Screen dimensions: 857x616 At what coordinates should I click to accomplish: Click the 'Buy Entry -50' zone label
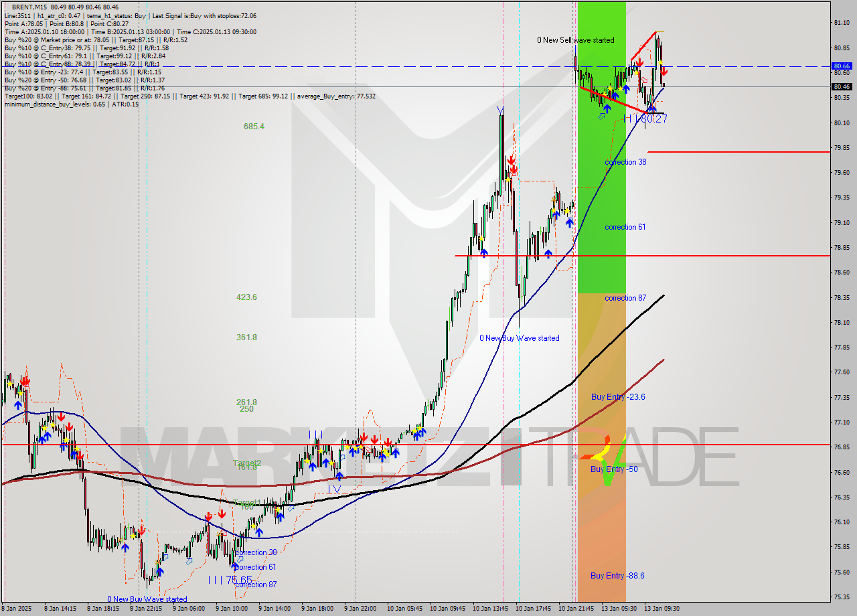614,469
